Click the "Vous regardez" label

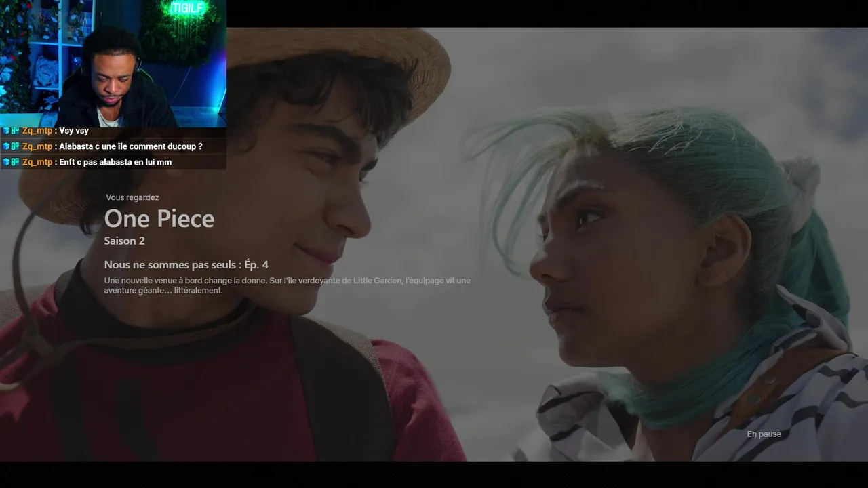pos(132,197)
